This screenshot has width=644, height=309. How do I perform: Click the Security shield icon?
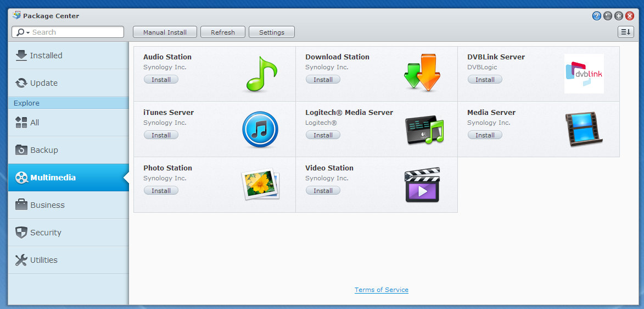tap(21, 233)
